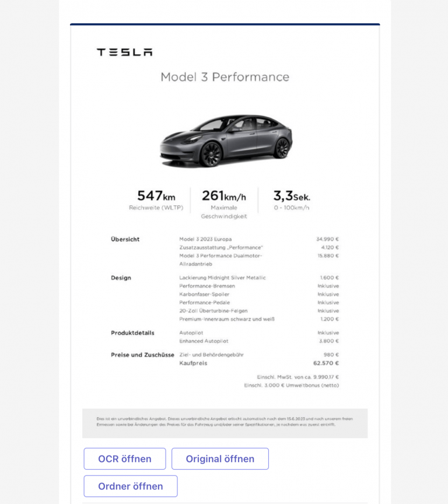Click the Lackierung Midnight Silver Metallic row
The image size is (448, 504).
click(x=259, y=278)
